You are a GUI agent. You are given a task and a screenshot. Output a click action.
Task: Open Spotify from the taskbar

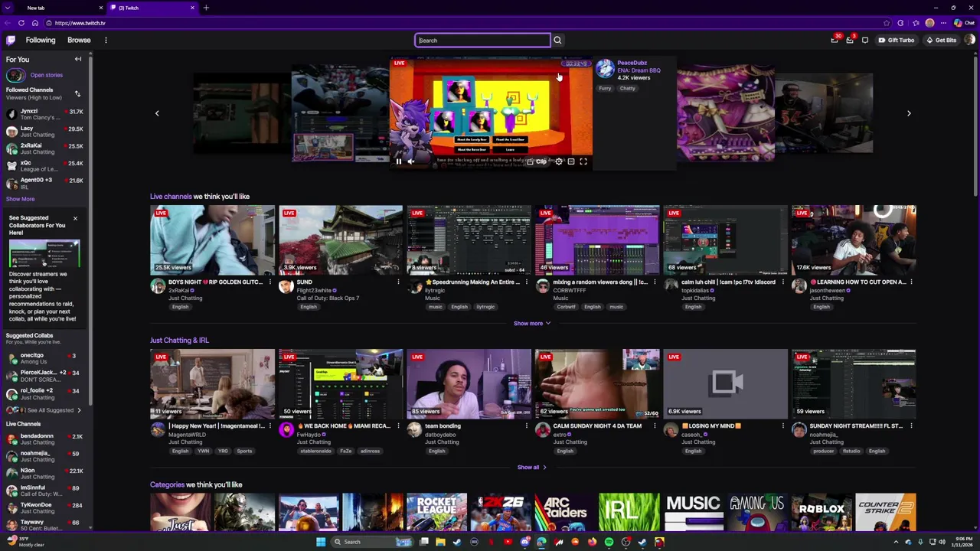pos(609,542)
